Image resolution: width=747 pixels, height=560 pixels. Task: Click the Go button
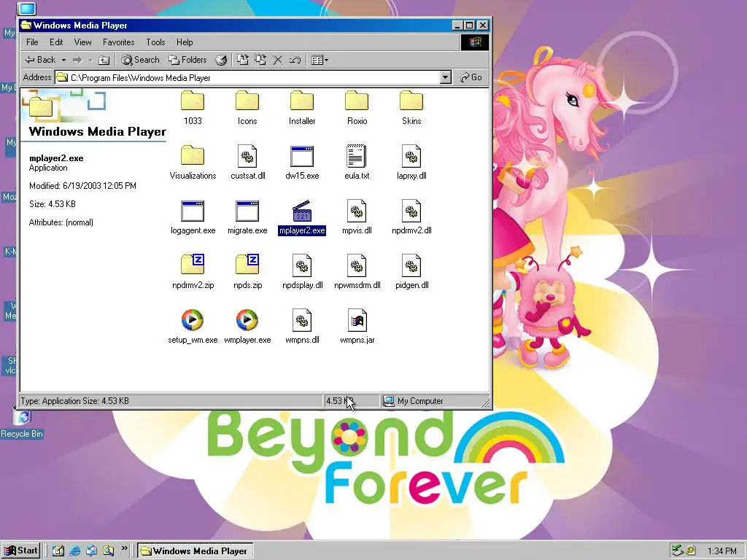tap(471, 77)
